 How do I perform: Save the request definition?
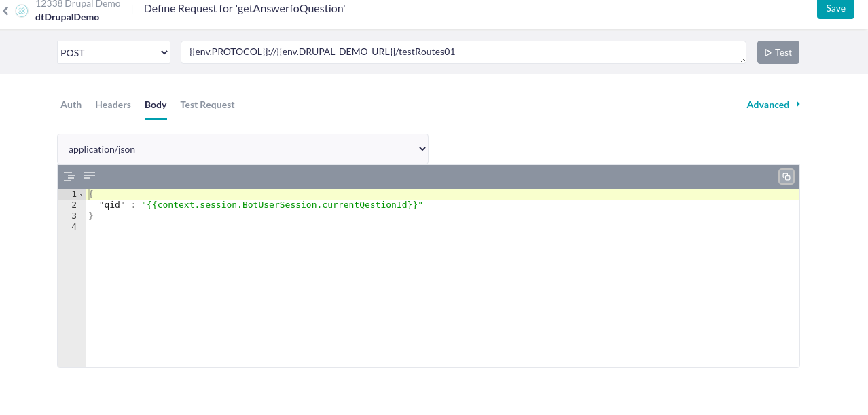click(835, 9)
